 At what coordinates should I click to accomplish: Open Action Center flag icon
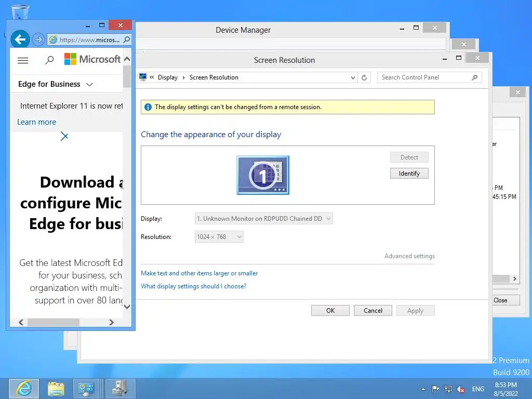pos(435,389)
